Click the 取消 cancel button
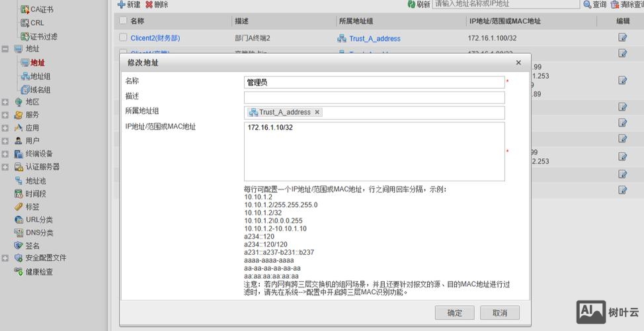Image resolution: width=644 pixels, height=331 pixels. [x=500, y=312]
